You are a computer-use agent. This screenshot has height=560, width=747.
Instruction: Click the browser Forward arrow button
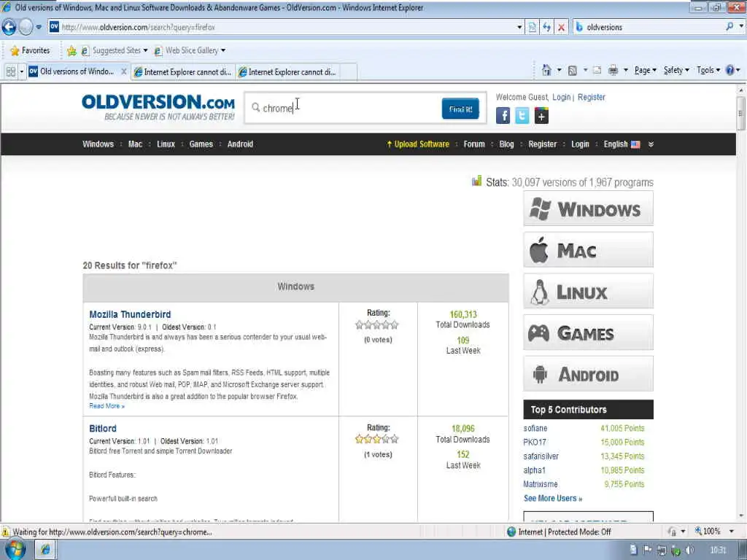[26, 27]
